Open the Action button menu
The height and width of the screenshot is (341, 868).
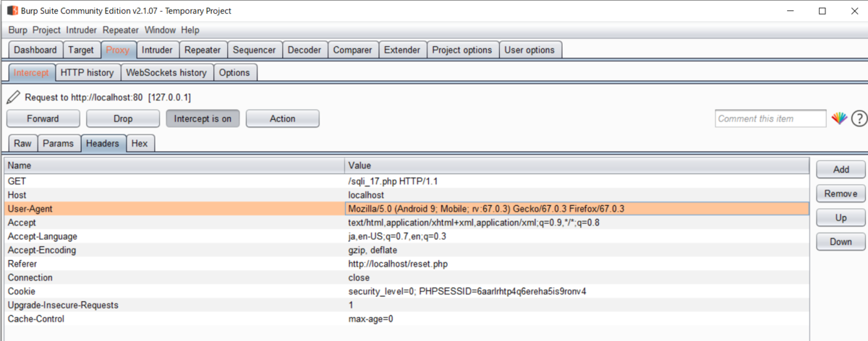click(282, 118)
